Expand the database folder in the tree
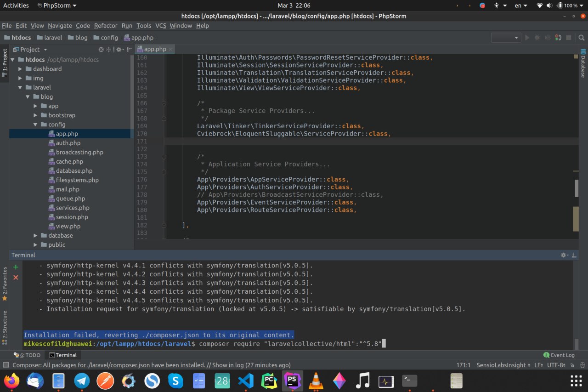This screenshot has width=588, height=392. click(36, 236)
